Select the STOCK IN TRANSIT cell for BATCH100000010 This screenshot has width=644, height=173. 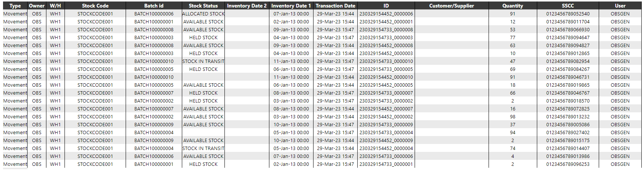tap(203, 61)
